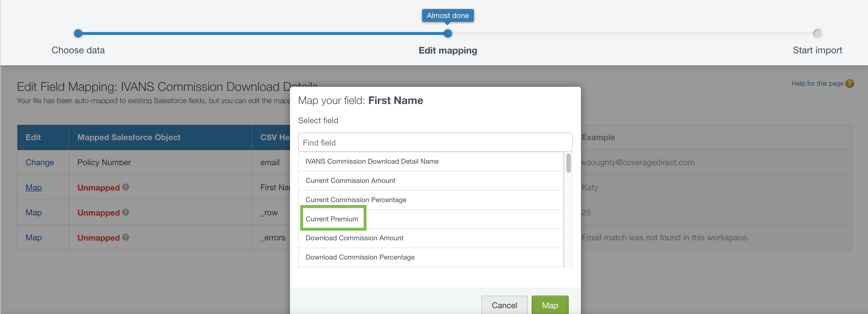
Task: Click question mark icon next to _errors Unmapped
Action: click(126, 237)
